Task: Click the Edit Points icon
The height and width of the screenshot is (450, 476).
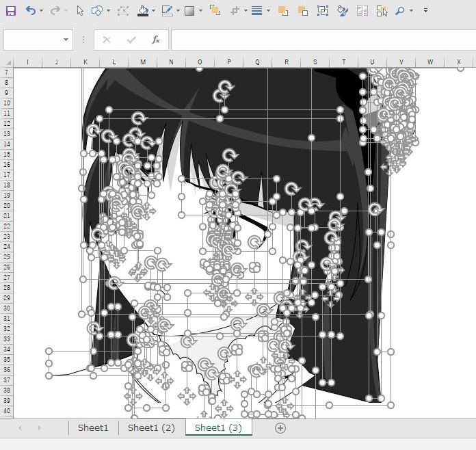Action: tap(123, 11)
